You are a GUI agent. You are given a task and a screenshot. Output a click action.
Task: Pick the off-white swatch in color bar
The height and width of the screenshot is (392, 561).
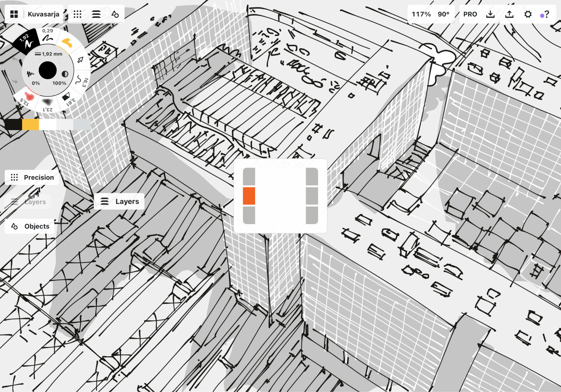(x=65, y=124)
